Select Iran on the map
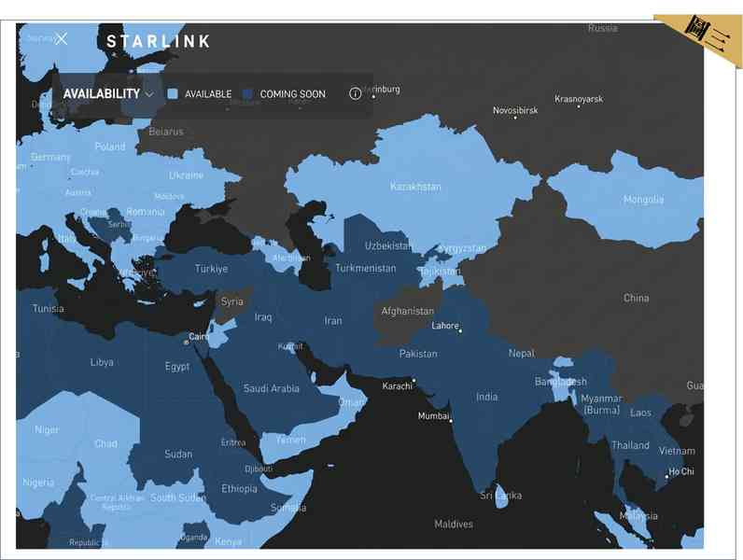The width and height of the screenshot is (743, 560). 333,321
